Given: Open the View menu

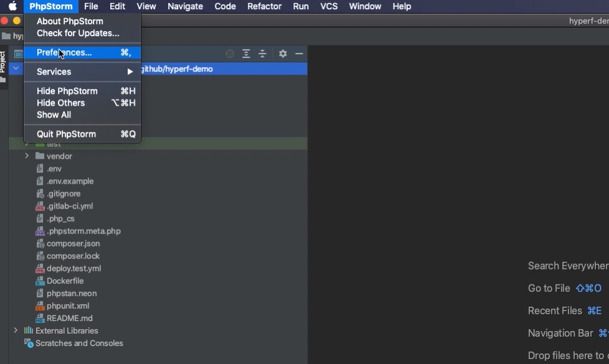Looking at the screenshot, I should point(146,6).
